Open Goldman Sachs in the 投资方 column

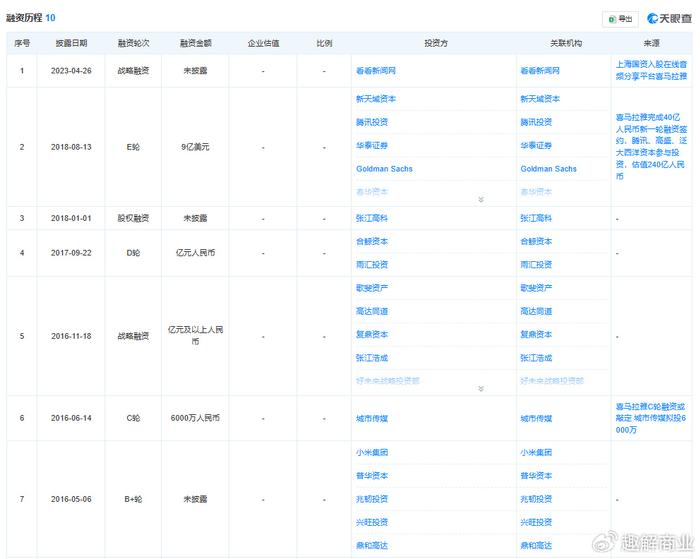[384, 169]
